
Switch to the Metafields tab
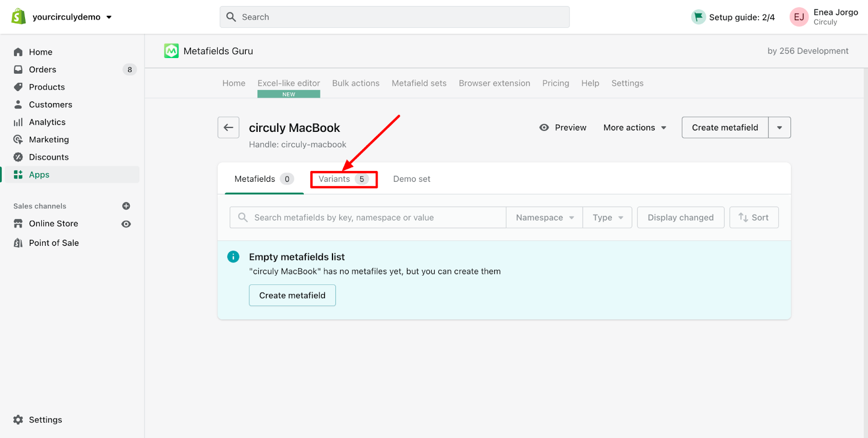pyautogui.click(x=264, y=179)
